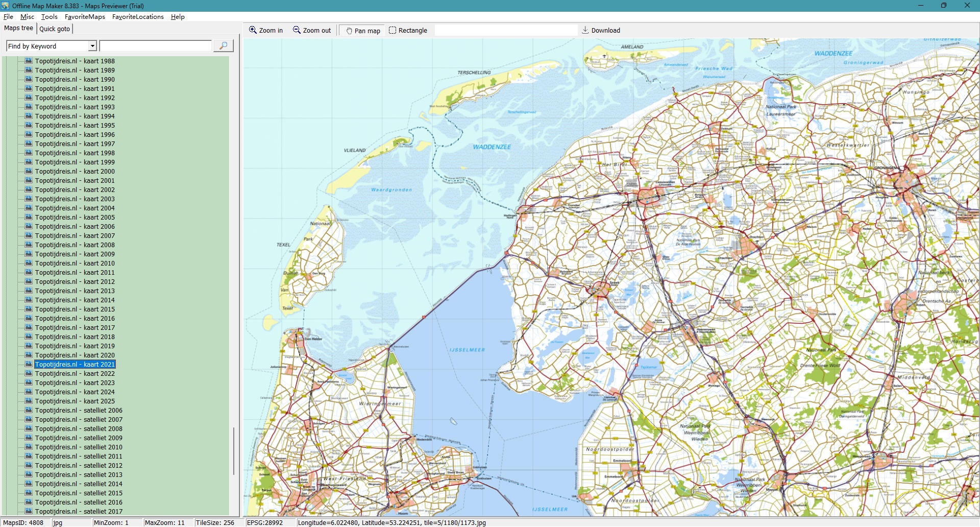980x527 pixels.
Task: Switch to the Quick goto tab
Action: tap(55, 29)
